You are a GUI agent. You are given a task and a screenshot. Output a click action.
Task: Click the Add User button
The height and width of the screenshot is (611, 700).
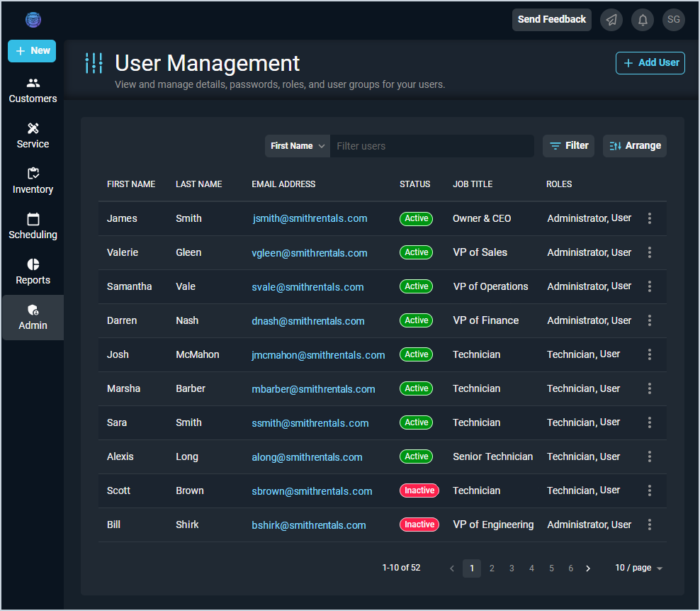650,63
